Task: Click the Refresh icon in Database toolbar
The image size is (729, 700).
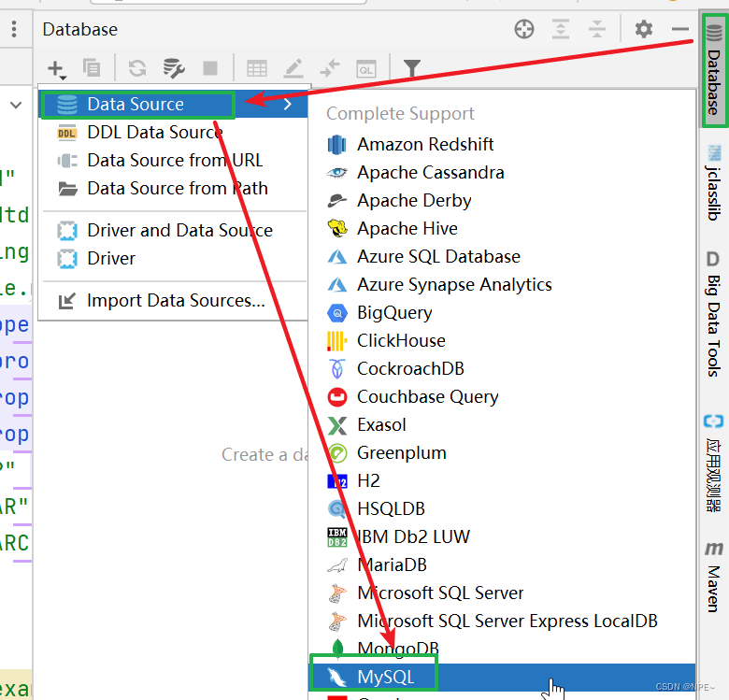Action: (137, 68)
